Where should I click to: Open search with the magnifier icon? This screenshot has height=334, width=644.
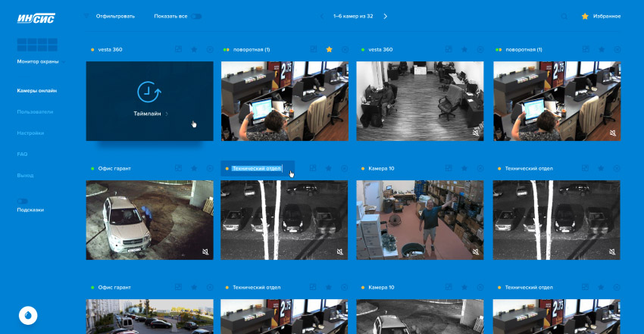point(564,16)
